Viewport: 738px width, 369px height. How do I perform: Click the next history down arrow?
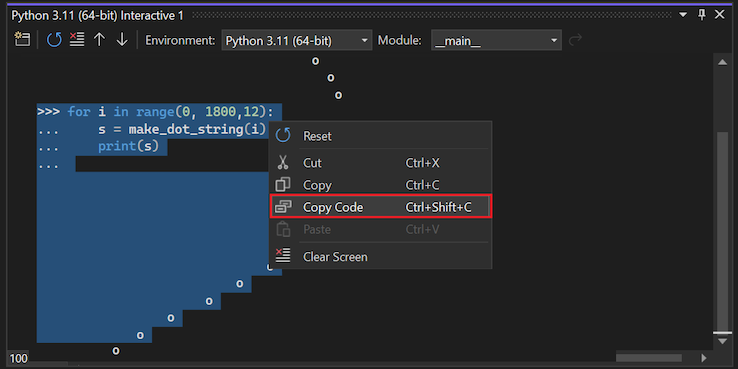point(122,40)
